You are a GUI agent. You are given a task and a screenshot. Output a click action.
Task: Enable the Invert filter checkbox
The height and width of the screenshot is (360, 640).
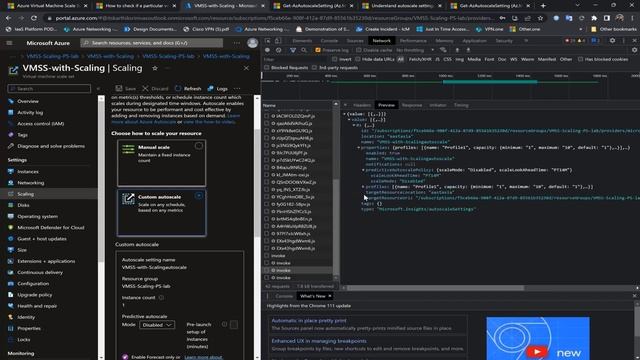tap(335, 59)
